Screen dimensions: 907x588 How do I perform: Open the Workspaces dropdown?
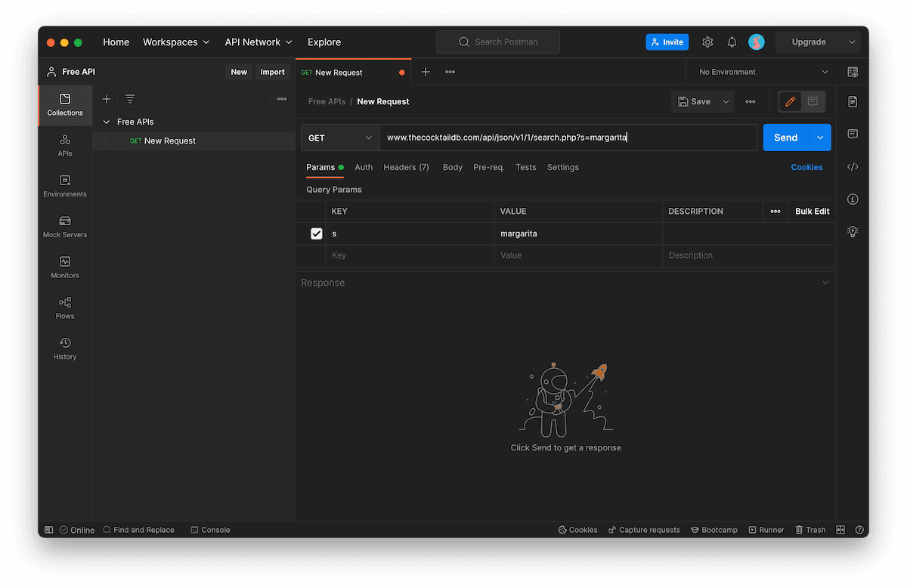point(176,42)
